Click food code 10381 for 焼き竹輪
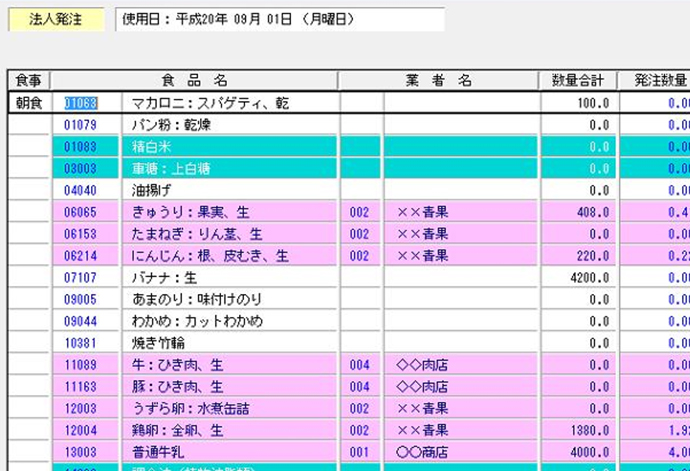The width and height of the screenshot is (690, 471). (x=80, y=343)
